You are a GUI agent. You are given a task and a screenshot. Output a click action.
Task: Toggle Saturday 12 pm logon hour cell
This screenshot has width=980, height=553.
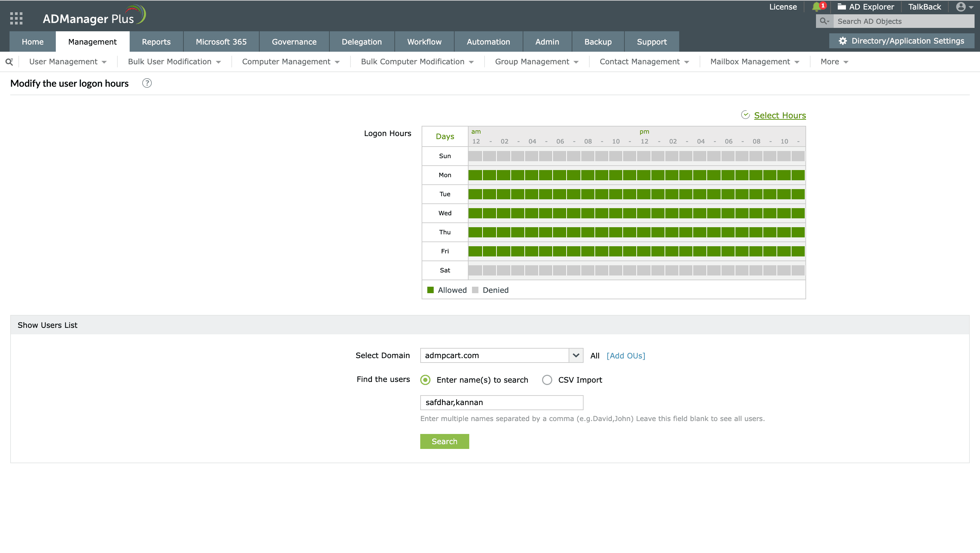pos(644,270)
